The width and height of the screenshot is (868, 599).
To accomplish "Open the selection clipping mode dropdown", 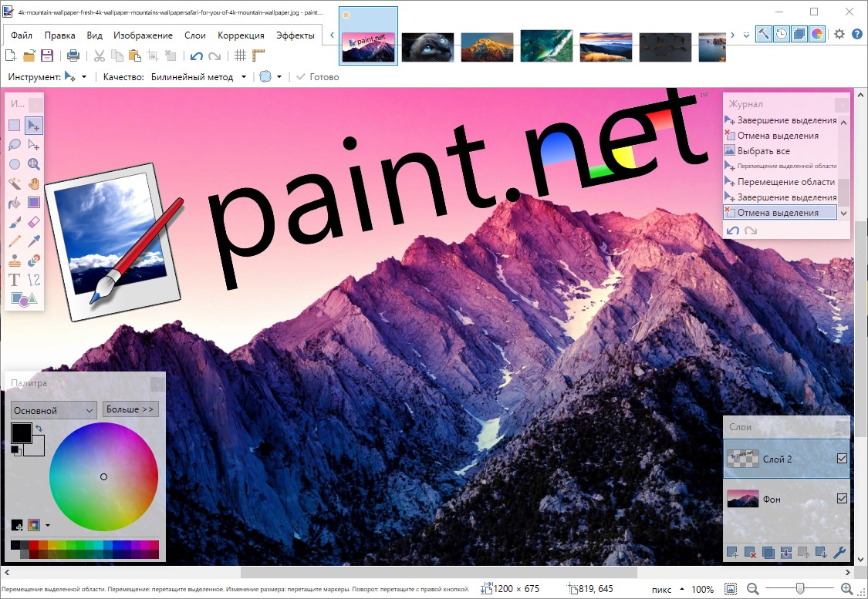I will (x=271, y=77).
